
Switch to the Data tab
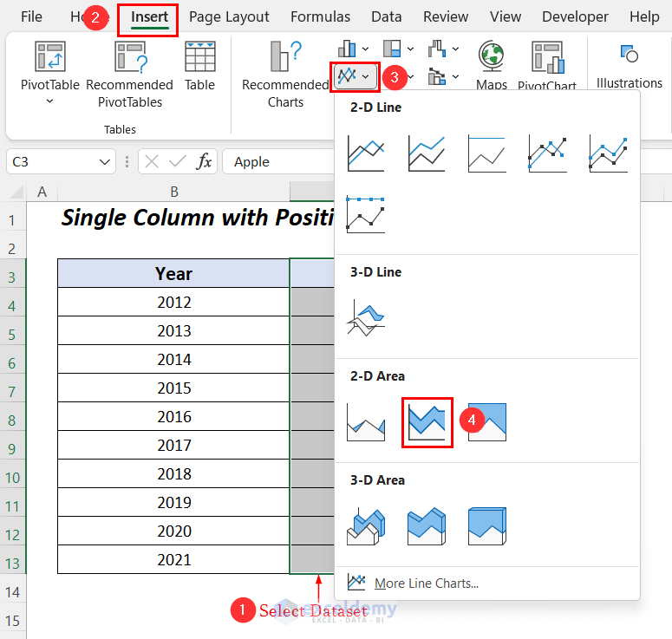pos(386,16)
